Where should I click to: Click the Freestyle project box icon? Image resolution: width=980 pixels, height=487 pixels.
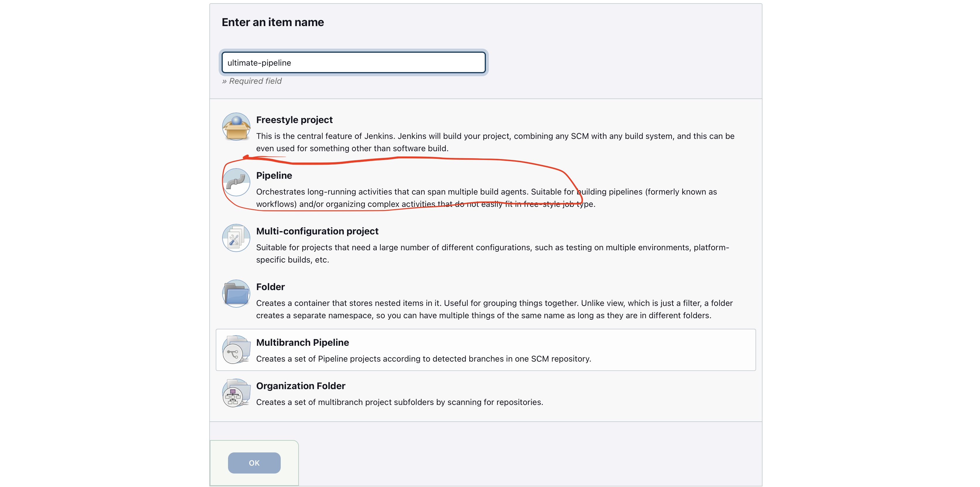coord(236,127)
